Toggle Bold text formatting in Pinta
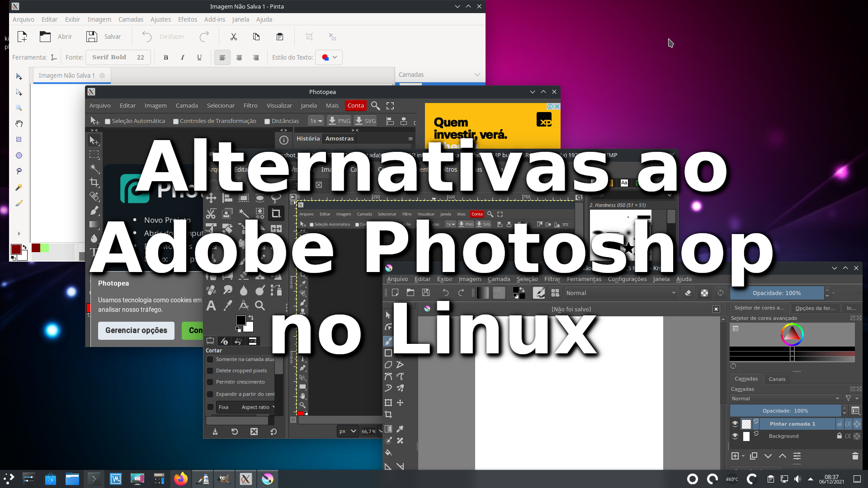 (166, 57)
